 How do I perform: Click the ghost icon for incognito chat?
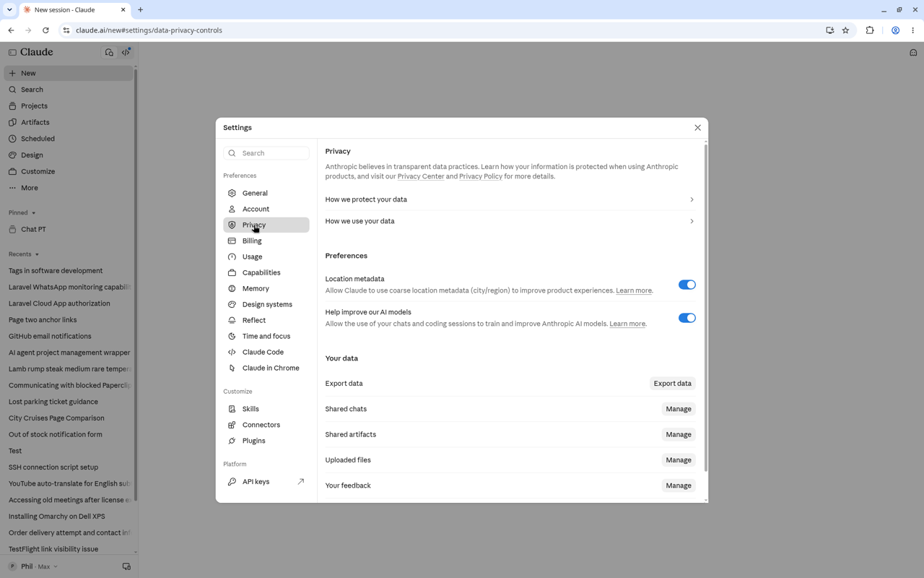(x=913, y=53)
